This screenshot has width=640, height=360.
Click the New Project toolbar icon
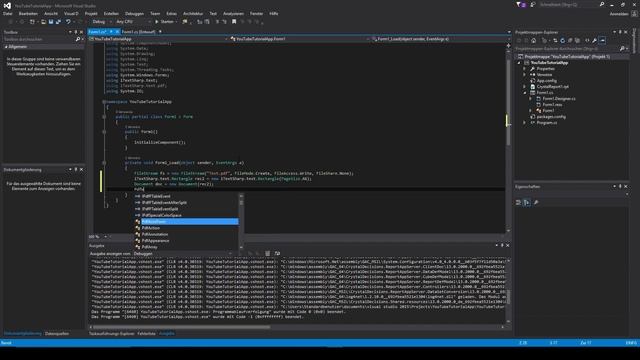click(32, 22)
